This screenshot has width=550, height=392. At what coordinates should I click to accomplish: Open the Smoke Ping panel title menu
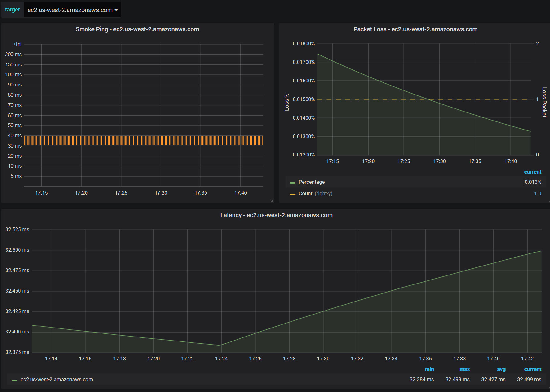pyautogui.click(x=137, y=29)
